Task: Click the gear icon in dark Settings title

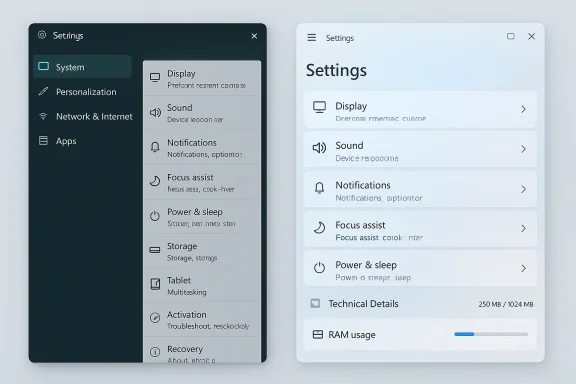Action: coord(42,35)
